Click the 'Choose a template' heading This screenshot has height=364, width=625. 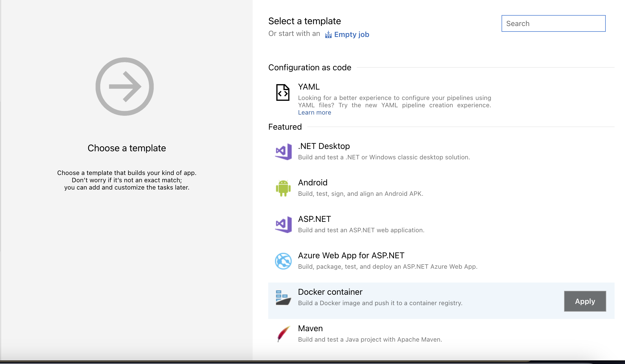[127, 148]
